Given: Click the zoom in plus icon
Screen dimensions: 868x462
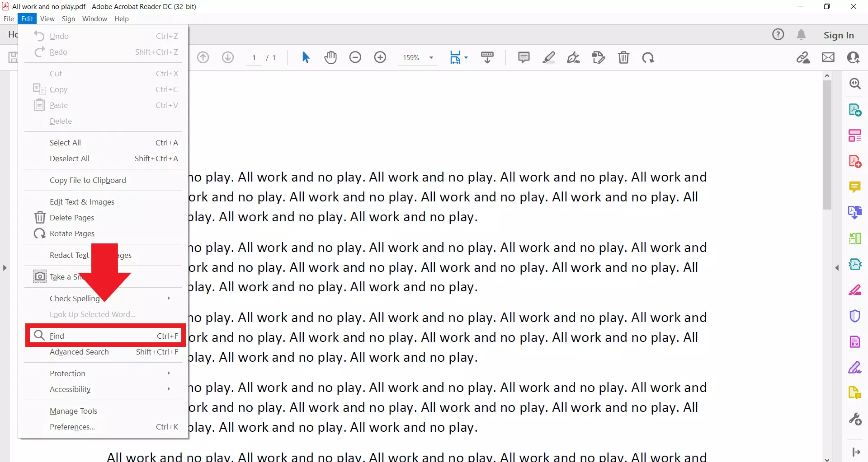Looking at the screenshot, I should pos(380,58).
